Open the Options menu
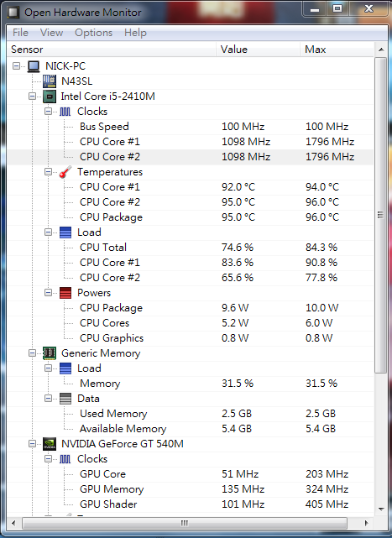Viewport: 392px width, 538px height. (x=93, y=33)
